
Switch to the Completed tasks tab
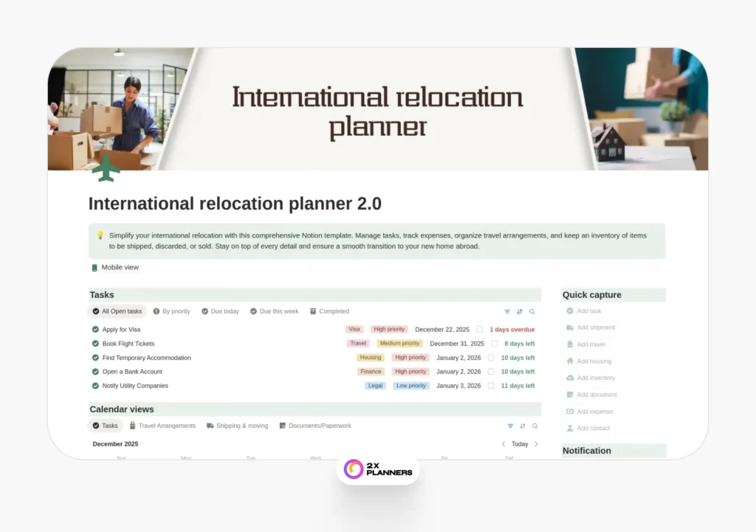click(329, 311)
